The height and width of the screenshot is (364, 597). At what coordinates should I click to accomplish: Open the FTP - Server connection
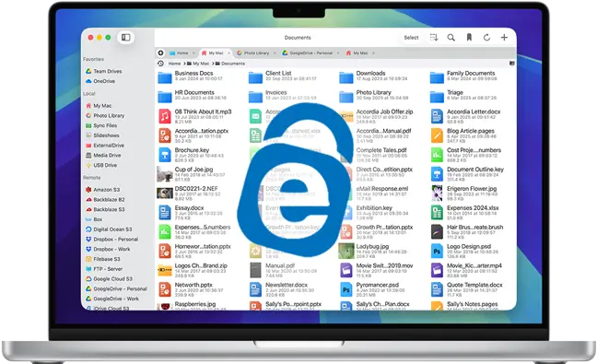point(104,269)
